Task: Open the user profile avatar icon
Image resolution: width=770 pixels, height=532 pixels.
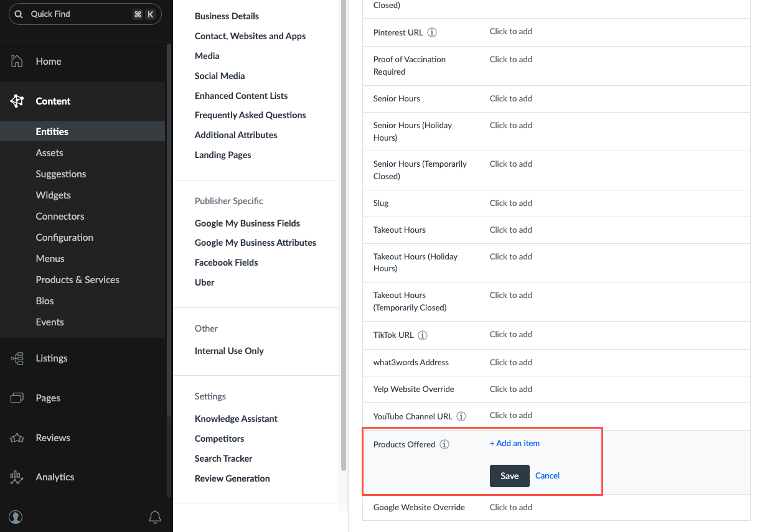Action: pos(16,517)
